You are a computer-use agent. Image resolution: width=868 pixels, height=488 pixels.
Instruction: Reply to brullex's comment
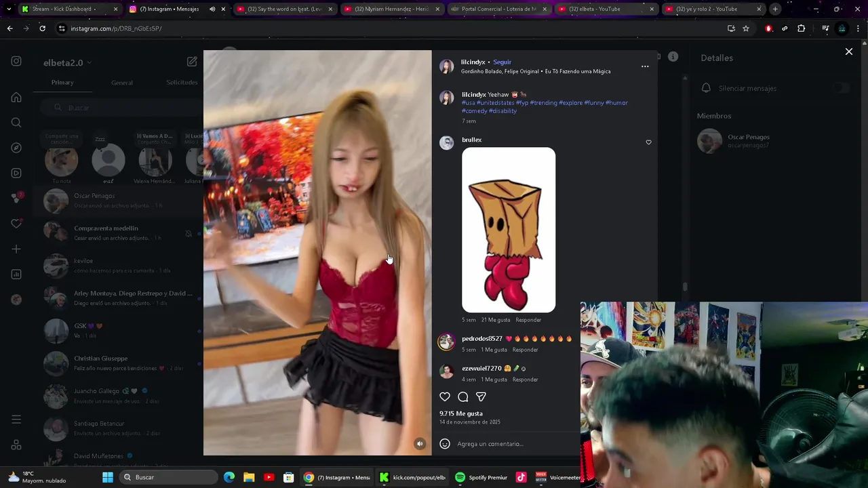click(528, 320)
